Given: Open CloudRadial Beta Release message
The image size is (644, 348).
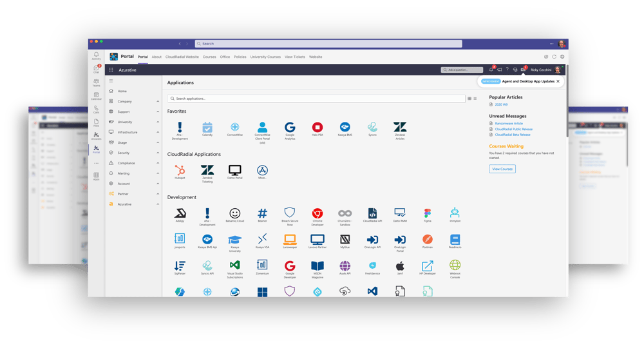Looking at the screenshot, I should coord(512,135).
